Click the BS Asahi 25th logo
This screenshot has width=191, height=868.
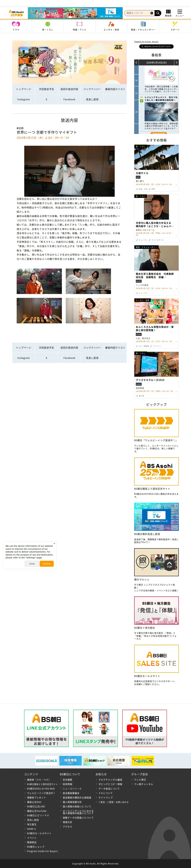(16, 13)
